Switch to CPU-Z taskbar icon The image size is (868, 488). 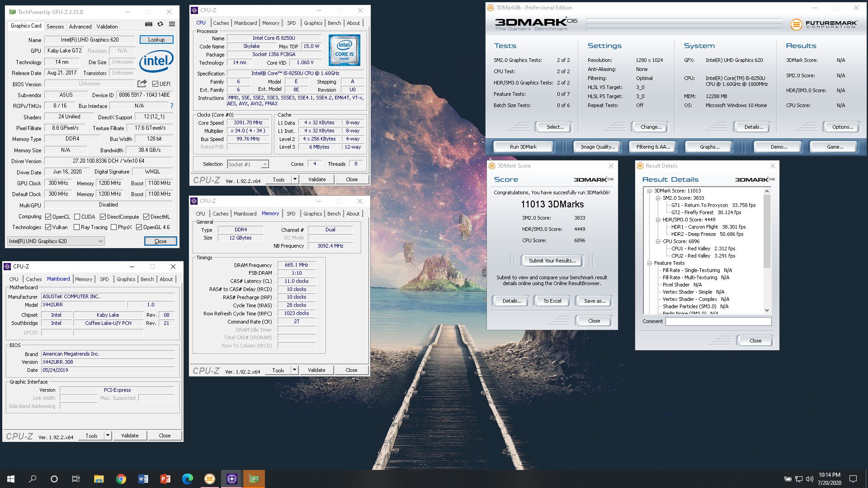(232, 479)
